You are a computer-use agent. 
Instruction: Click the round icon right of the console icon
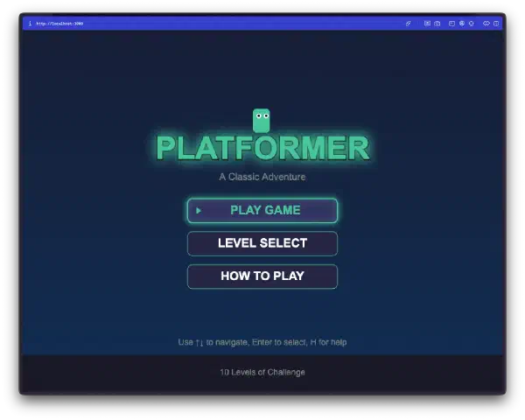(461, 24)
